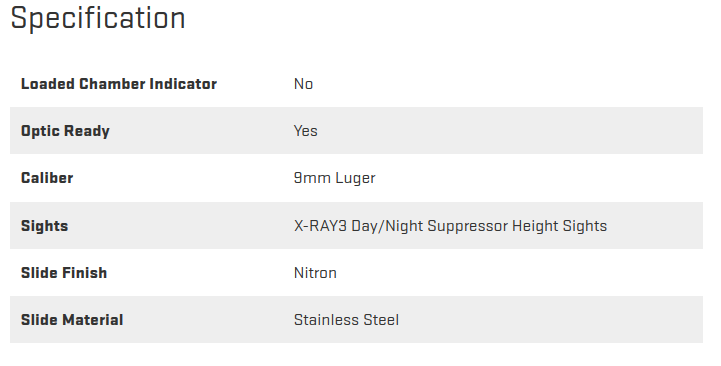This screenshot has height=366, width=721.
Task: Click the No value for Loaded Chamber Indicator
Action: point(303,84)
